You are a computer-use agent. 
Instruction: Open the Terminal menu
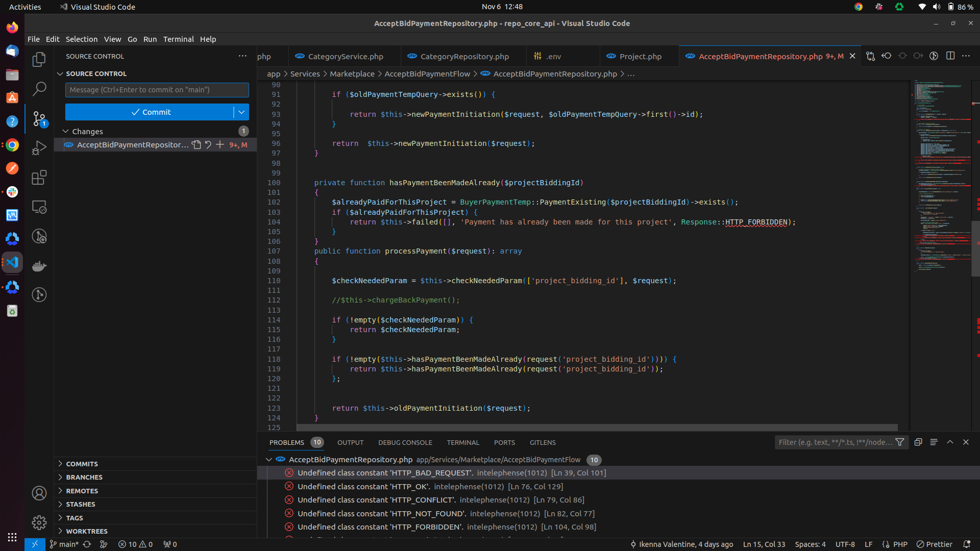pos(178,39)
